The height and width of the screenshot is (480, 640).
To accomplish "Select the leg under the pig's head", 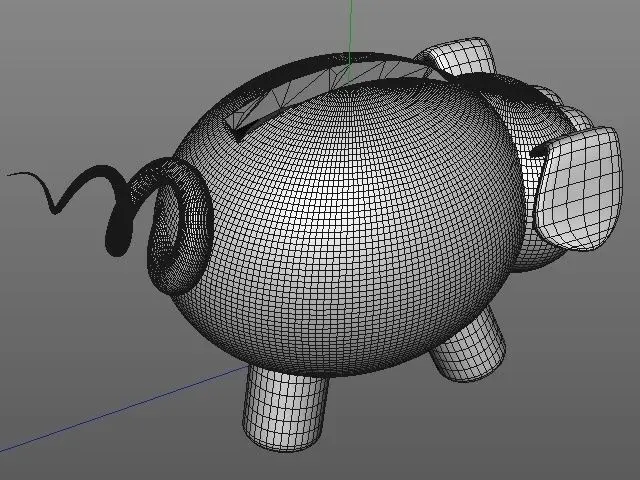I will click(x=469, y=346).
